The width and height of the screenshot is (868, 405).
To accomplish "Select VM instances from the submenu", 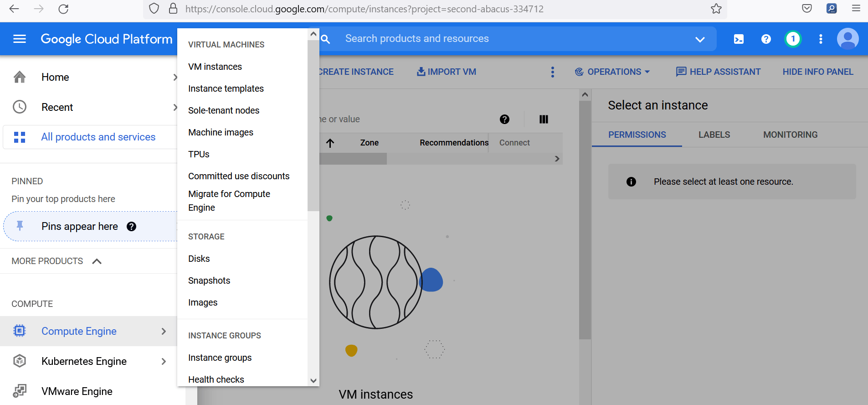I will click(x=215, y=67).
